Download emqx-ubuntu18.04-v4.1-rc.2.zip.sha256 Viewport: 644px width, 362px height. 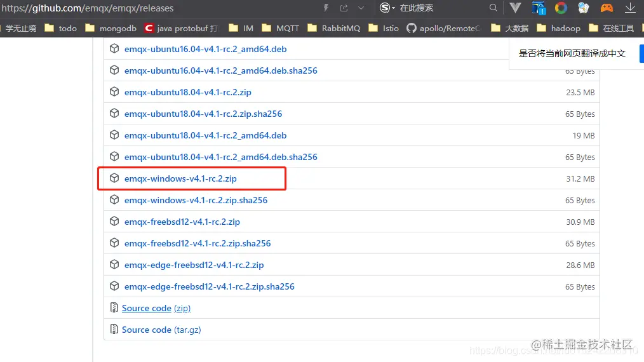coord(203,114)
